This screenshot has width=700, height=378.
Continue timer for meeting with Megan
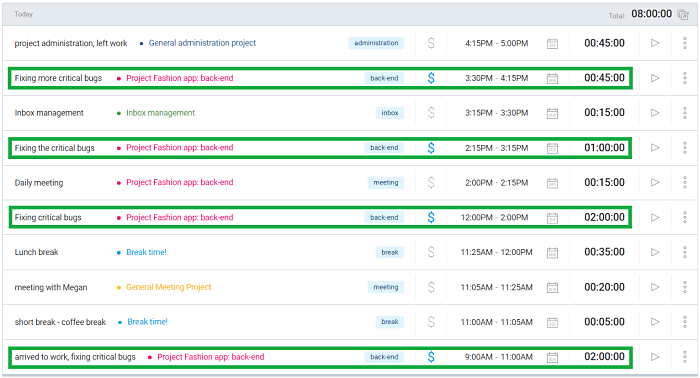(655, 287)
